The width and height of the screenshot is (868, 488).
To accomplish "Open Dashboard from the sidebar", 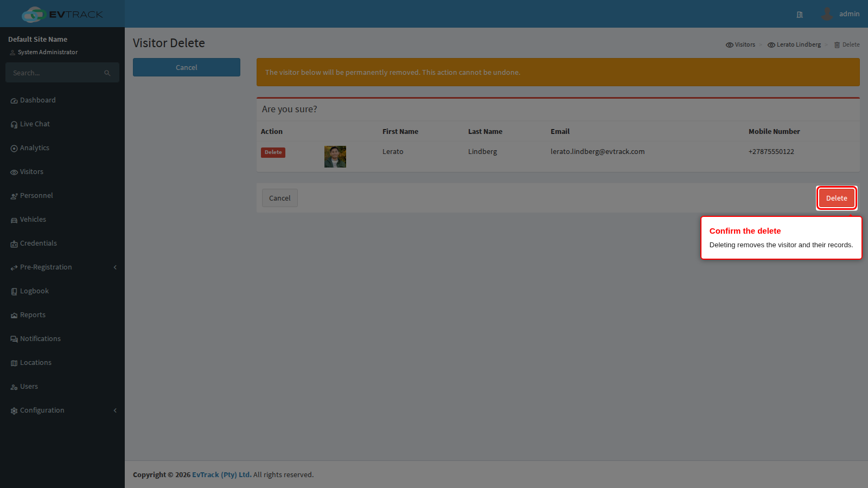I will point(62,100).
